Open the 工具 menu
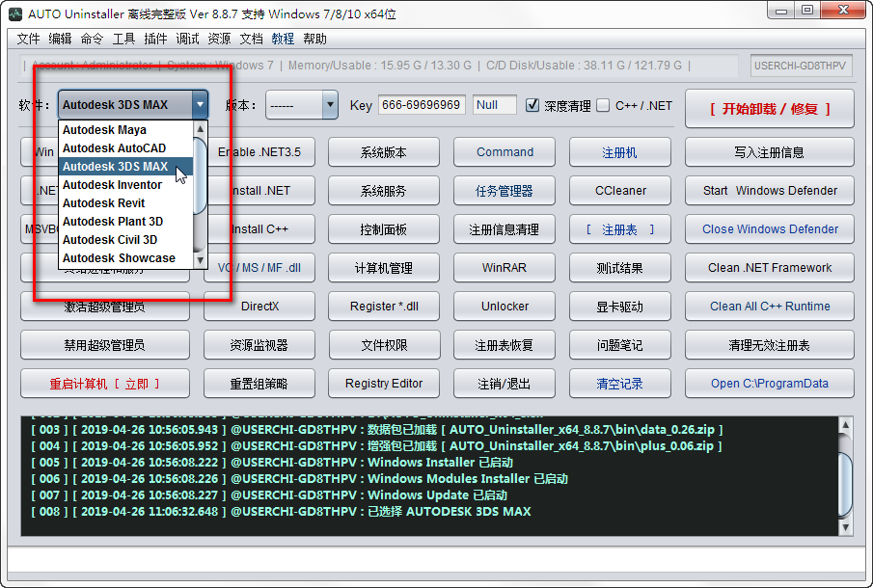The width and height of the screenshot is (873, 588). click(x=123, y=39)
